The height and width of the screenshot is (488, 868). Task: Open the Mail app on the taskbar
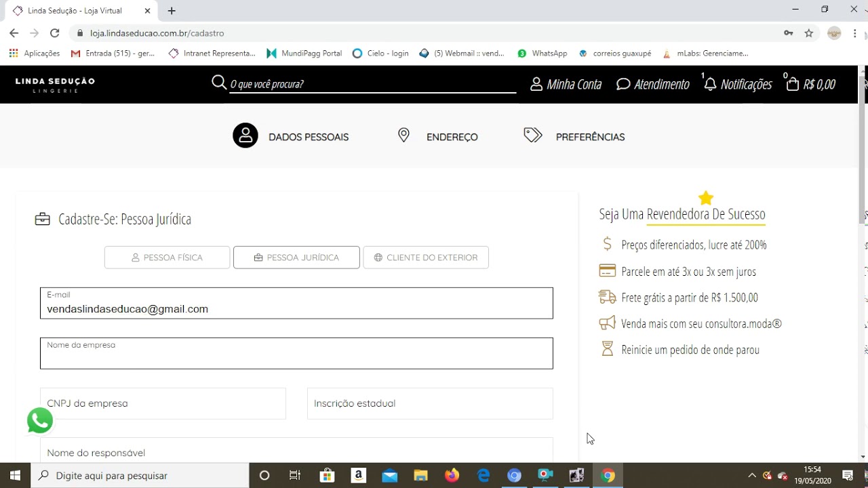(x=389, y=475)
